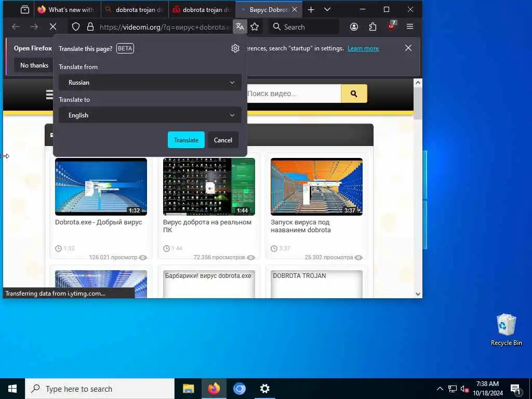Open Вирус доброта на реальном ПК title
Screen dimensions: 532x399
(x=207, y=226)
